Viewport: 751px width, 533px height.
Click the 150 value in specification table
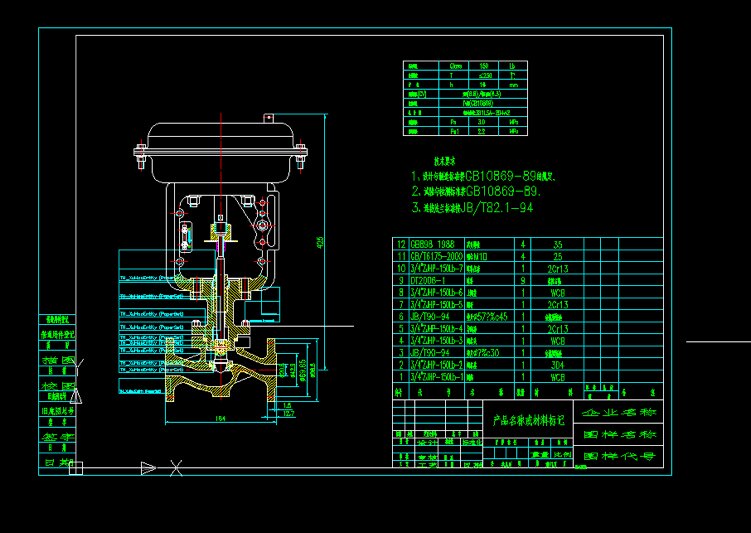(484, 66)
